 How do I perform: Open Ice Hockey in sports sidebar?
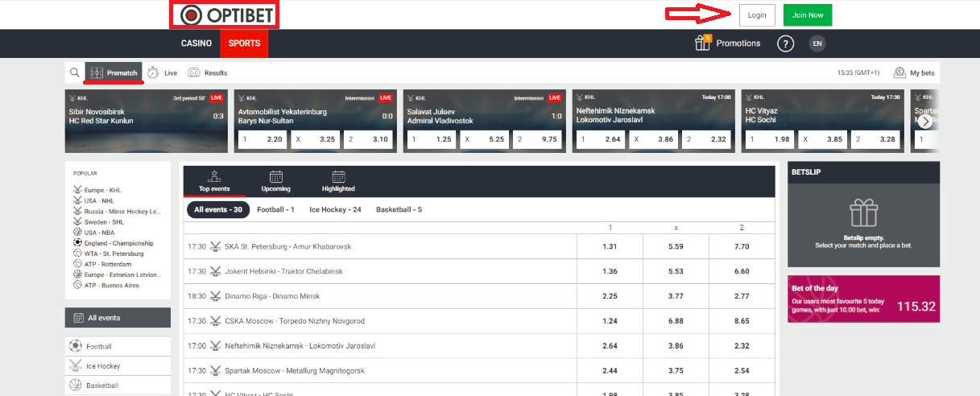point(118,366)
